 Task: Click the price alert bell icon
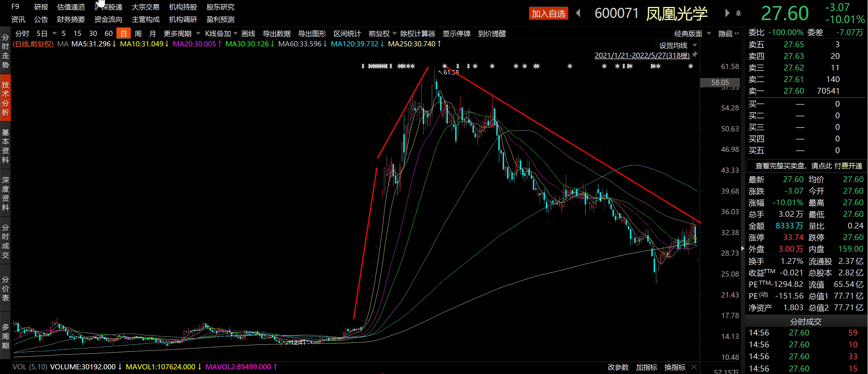pyautogui.click(x=738, y=13)
